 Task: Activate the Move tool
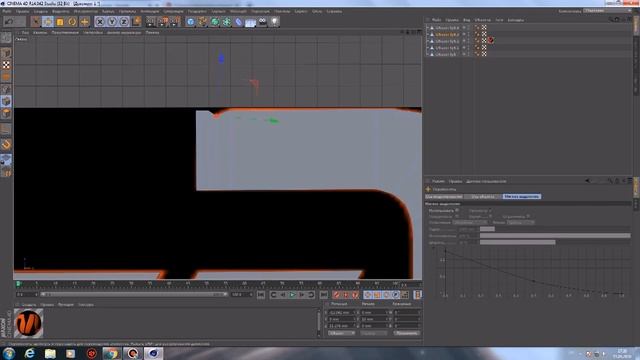click(48, 21)
